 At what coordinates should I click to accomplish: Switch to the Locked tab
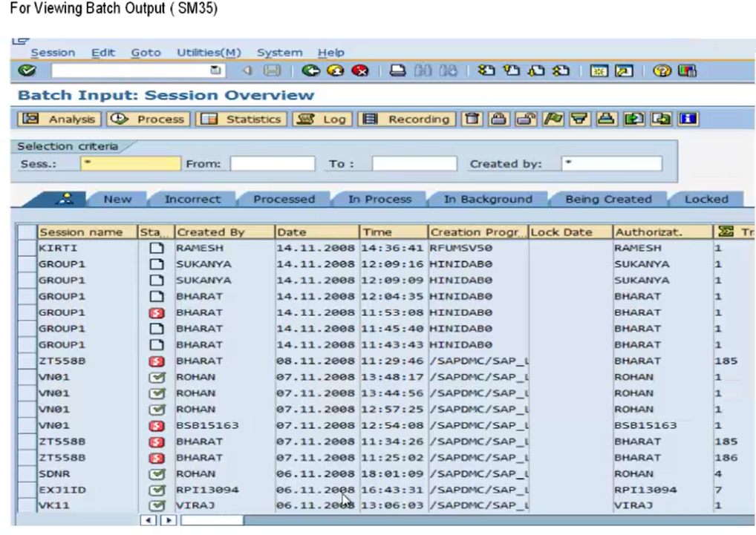pyautogui.click(x=706, y=200)
